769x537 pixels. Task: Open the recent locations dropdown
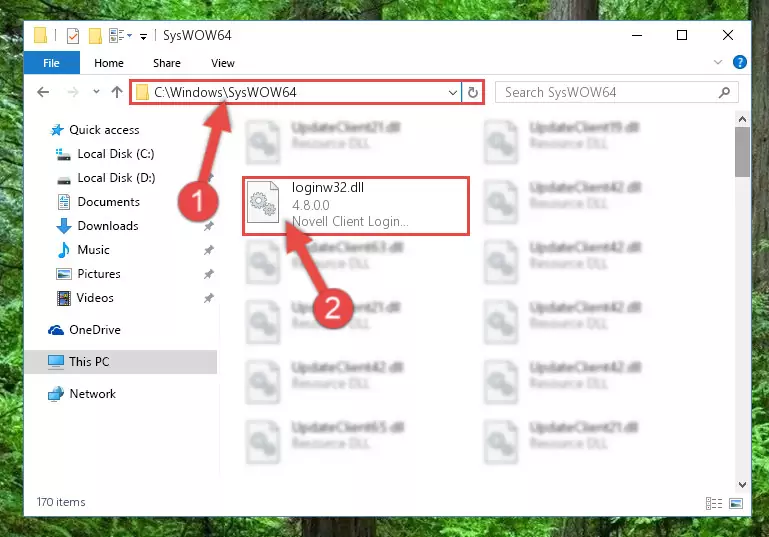click(x=96, y=92)
